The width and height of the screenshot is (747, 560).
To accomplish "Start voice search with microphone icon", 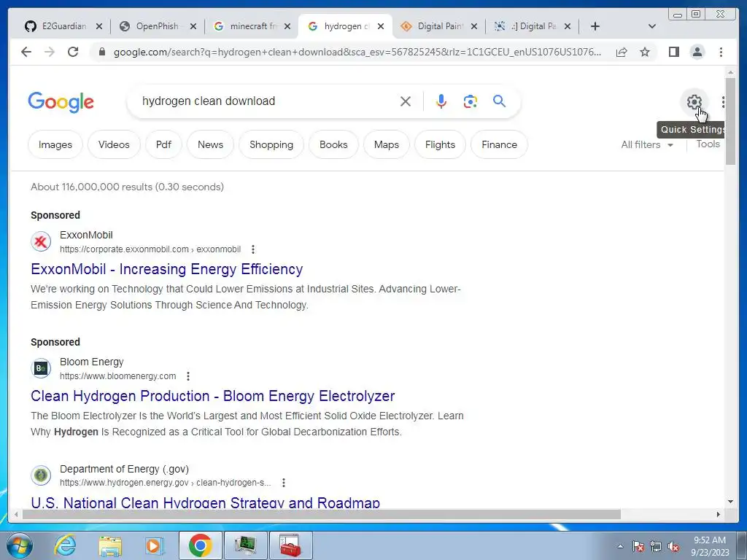I will 441,101.
